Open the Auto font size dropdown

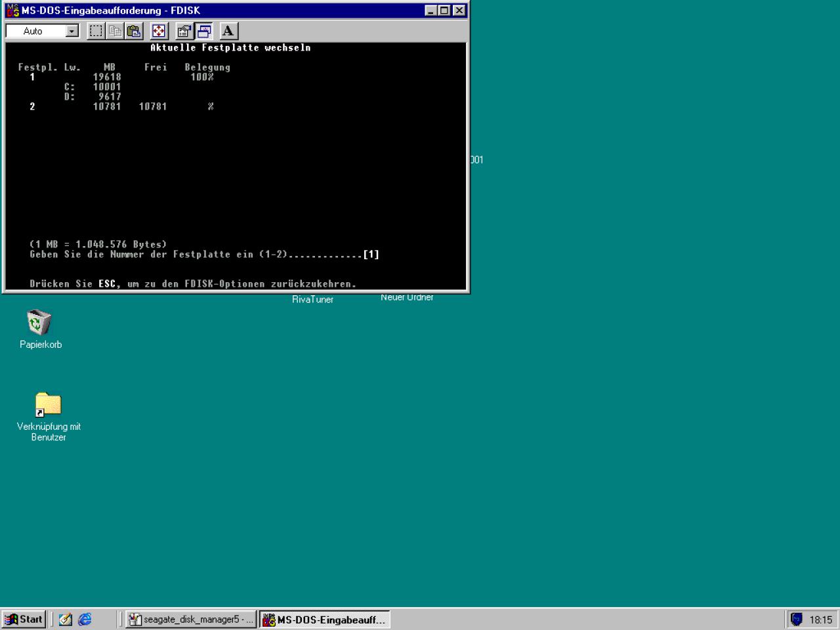coord(72,31)
